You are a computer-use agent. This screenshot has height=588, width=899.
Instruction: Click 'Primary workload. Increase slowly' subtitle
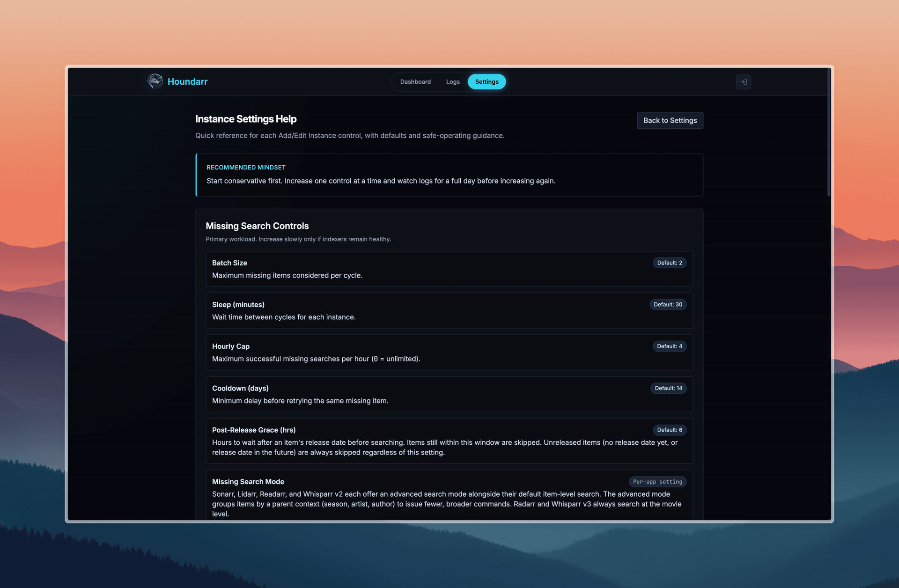coord(298,239)
